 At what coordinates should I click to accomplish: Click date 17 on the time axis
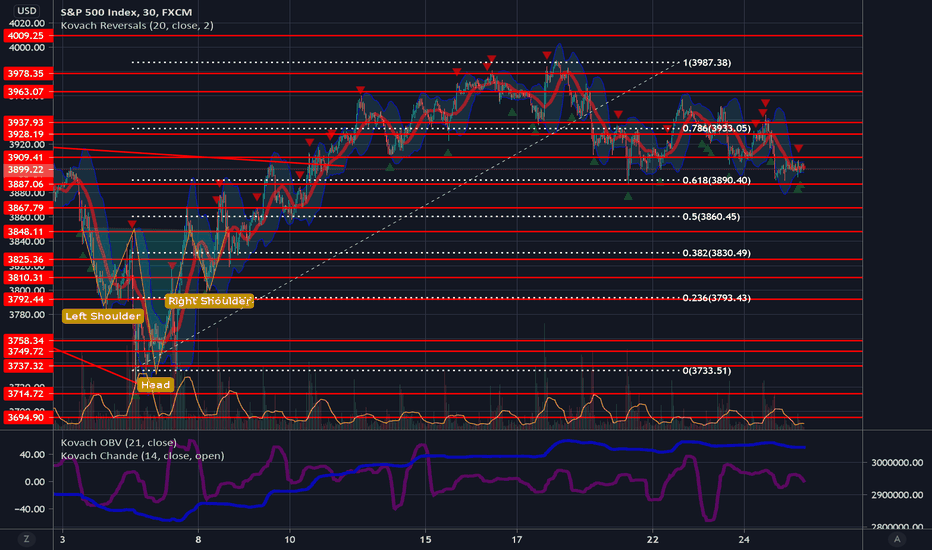click(x=517, y=540)
